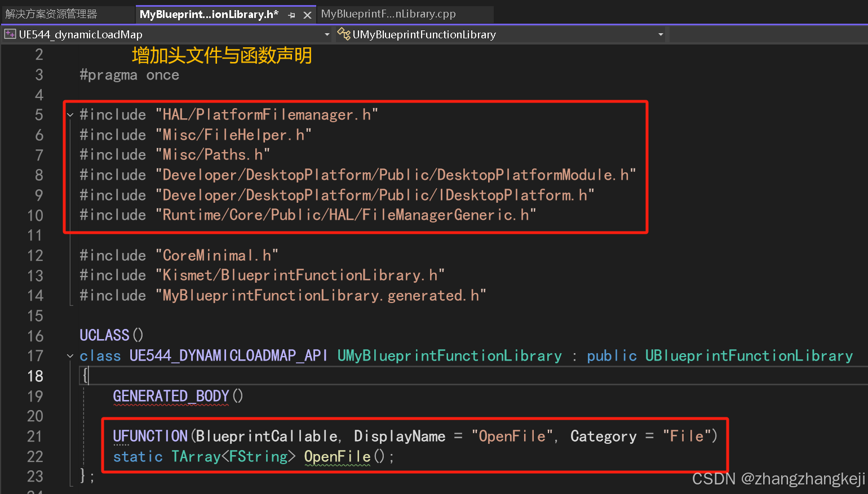Click the public keyword on line 17
The image size is (868, 494).
(612, 356)
